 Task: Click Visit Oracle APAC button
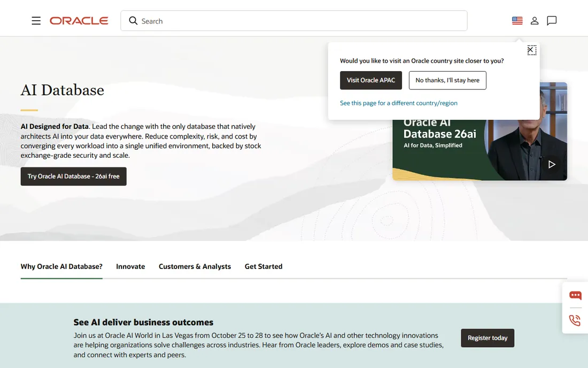click(371, 80)
